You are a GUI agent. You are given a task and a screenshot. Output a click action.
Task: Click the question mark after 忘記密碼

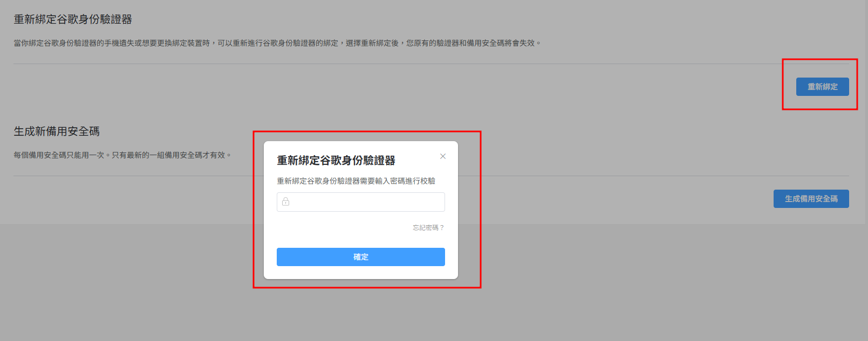point(442,228)
